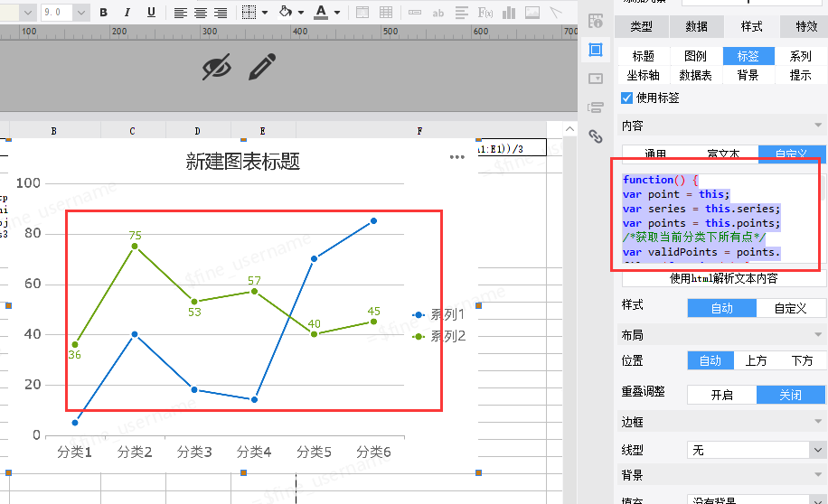This screenshot has width=828, height=504.
Task: Open the chart's three-dot options menu
Action: click(x=456, y=157)
